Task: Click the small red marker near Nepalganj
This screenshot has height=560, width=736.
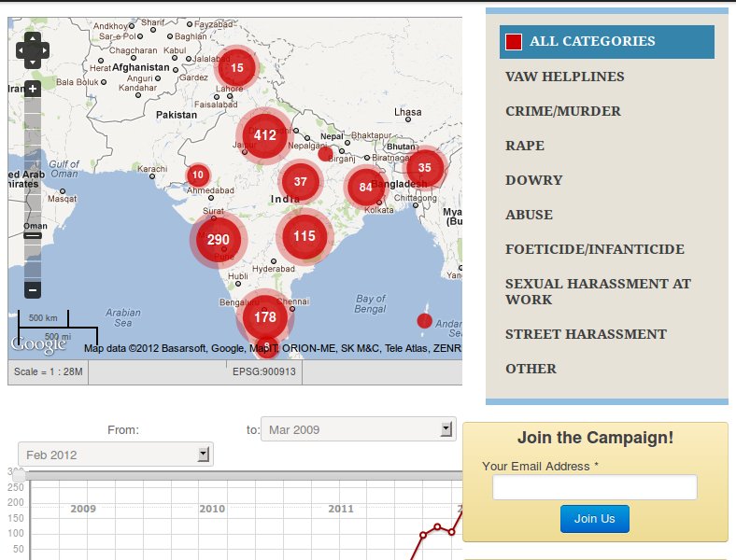Action: point(325,154)
